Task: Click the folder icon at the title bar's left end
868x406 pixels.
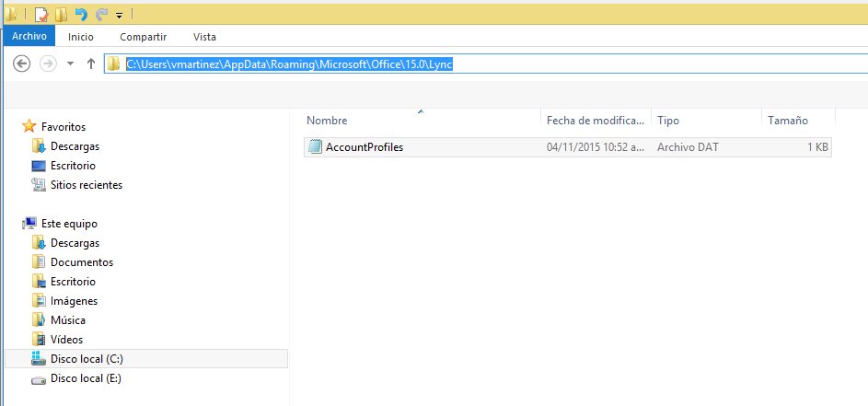Action: (x=10, y=14)
